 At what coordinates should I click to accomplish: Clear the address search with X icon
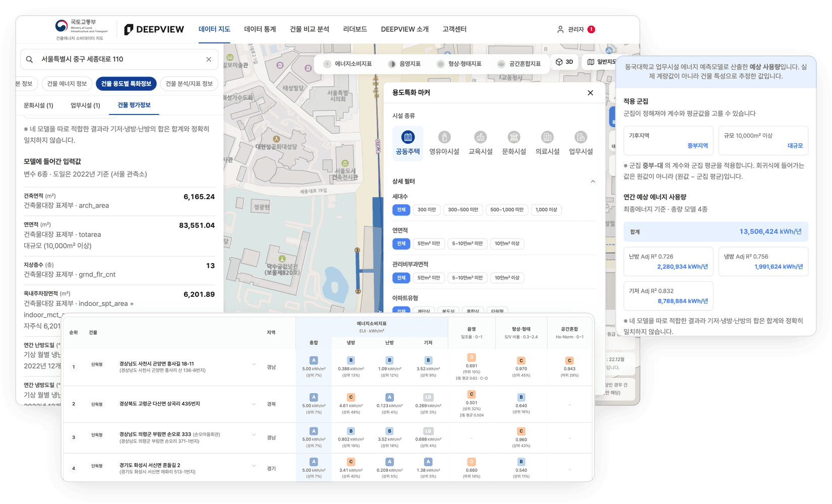(x=209, y=59)
